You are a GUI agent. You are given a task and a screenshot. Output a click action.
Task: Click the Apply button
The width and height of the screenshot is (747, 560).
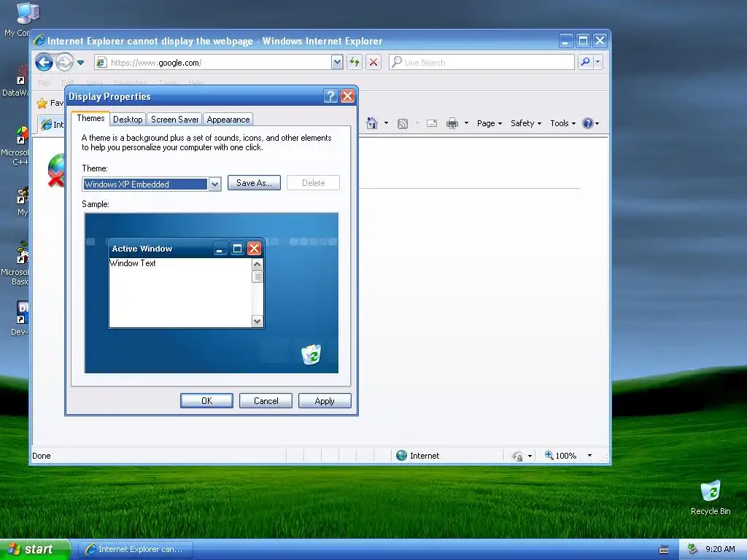point(325,401)
